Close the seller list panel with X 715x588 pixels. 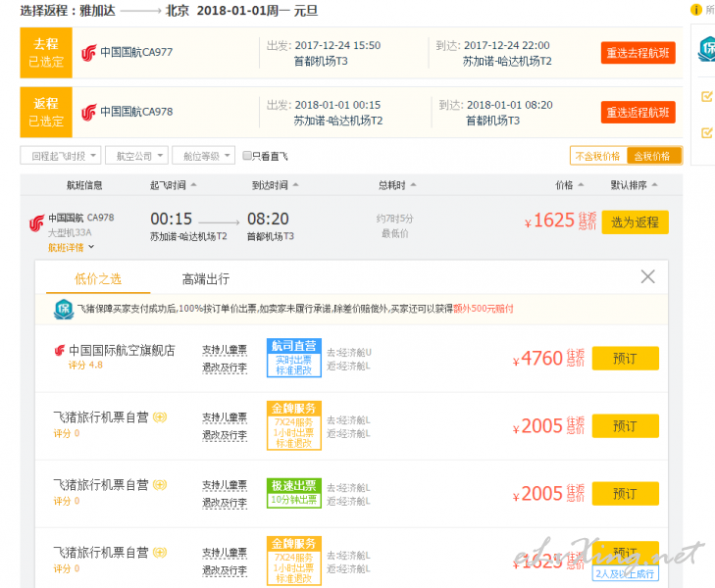[647, 276]
